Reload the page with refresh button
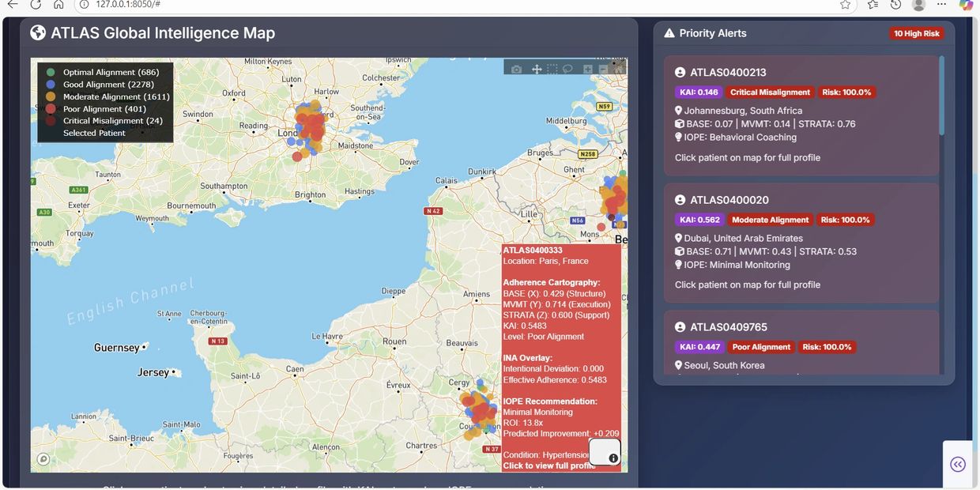980x490 pixels. [35, 5]
